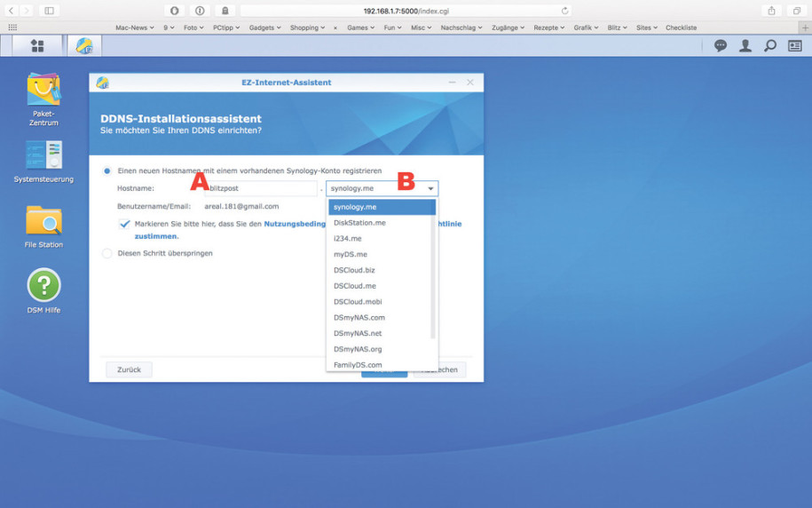Open DSM notifications speech bubble icon

(721, 46)
